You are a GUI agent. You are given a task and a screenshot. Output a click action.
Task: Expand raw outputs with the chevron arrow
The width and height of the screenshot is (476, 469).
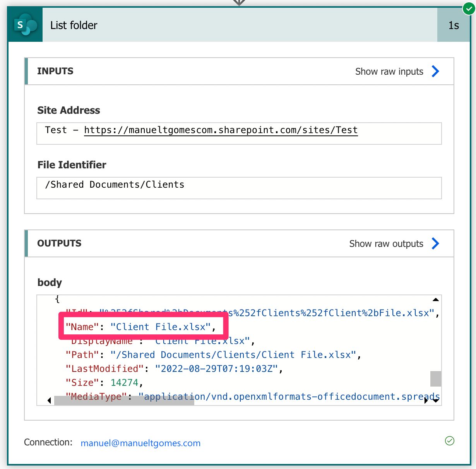[435, 243]
